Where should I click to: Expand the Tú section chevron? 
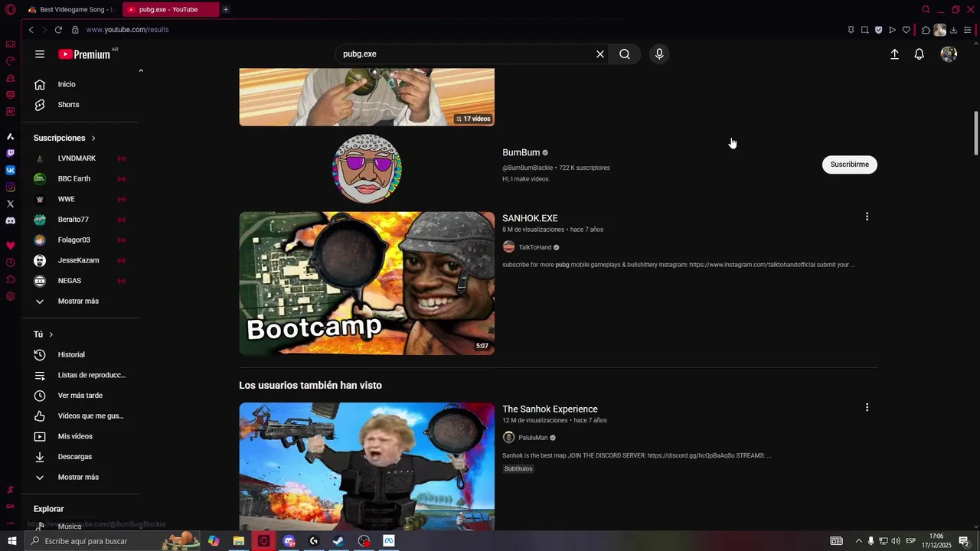[51, 334]
